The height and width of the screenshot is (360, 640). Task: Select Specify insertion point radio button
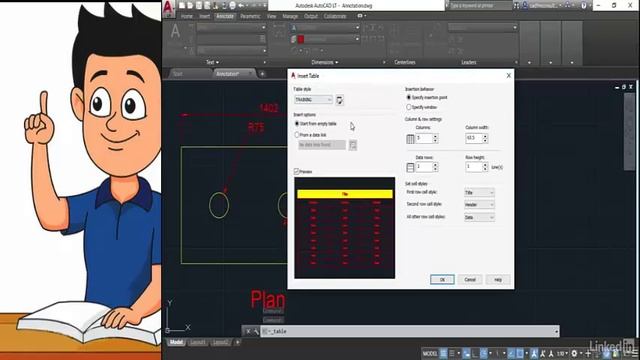point(409,98)
